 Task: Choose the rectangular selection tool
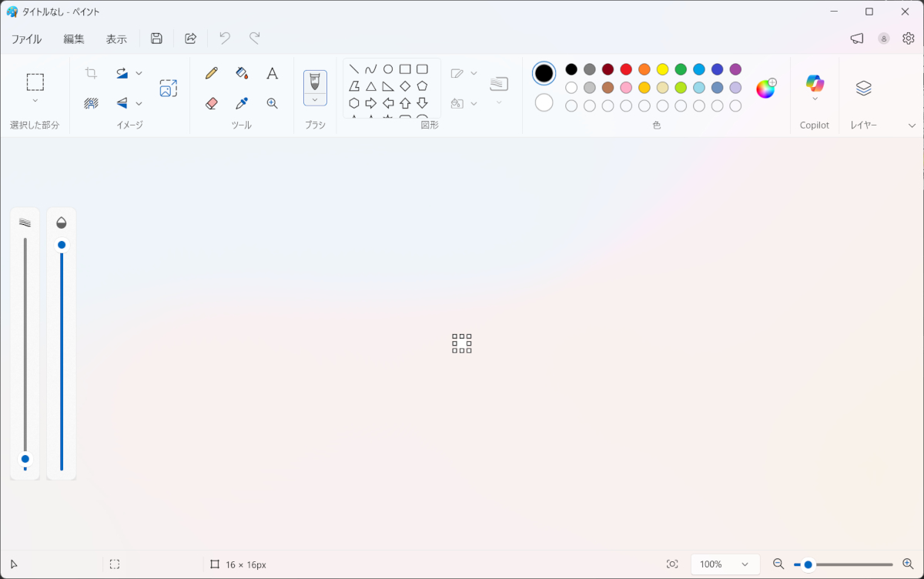(x=35, y=82)
